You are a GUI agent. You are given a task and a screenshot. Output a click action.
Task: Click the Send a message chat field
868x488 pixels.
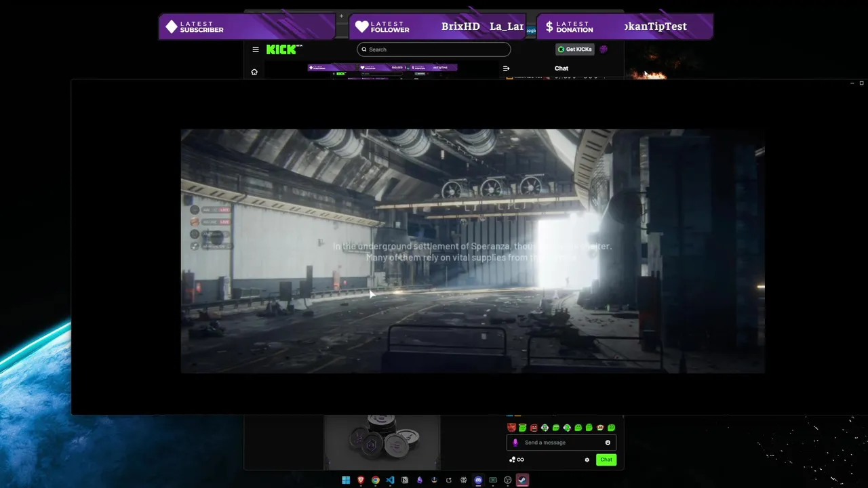coord(561,443)
